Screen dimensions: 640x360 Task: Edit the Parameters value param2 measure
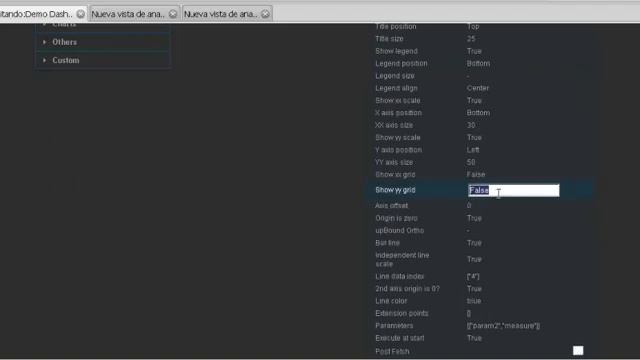(503, 326)
